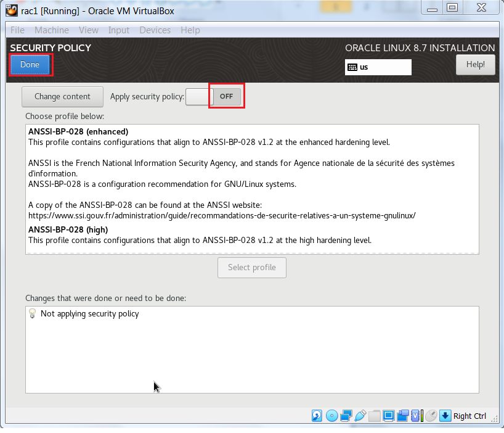Click the Select profile button

[x=251, y=267]
